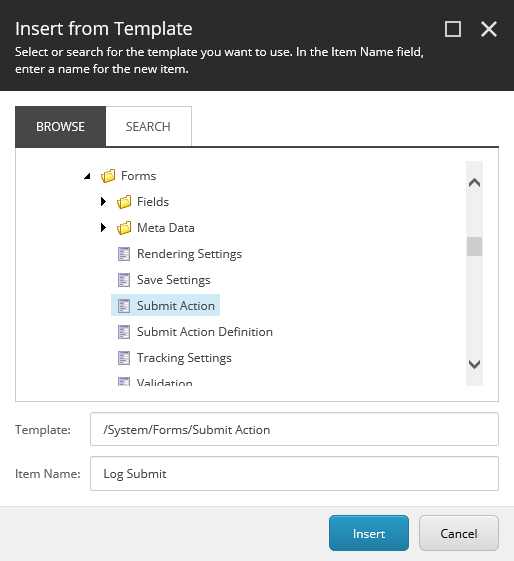This screenshot has width=514, height=561.
Task: Focus the Item Name field
Action: (x=294, y=474)
